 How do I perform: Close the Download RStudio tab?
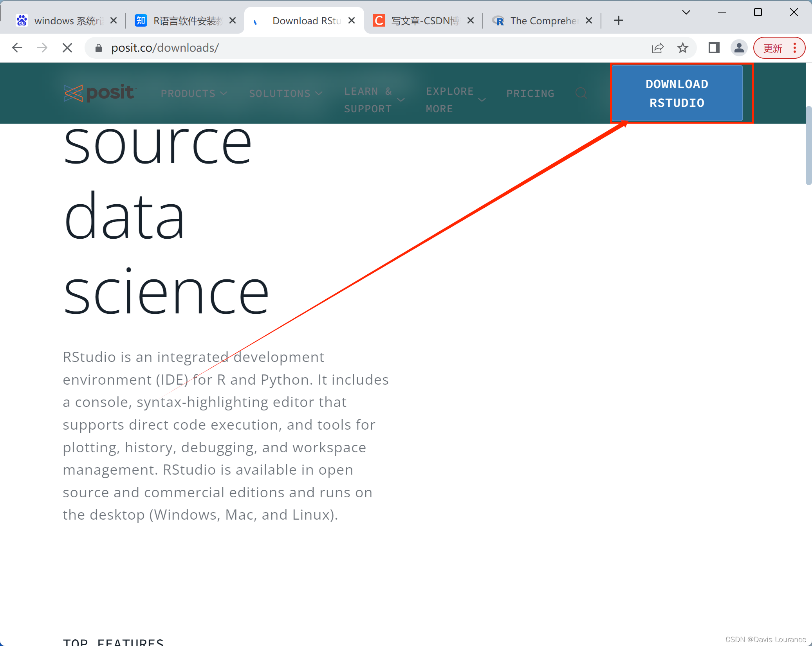click(x=352, y=21)
